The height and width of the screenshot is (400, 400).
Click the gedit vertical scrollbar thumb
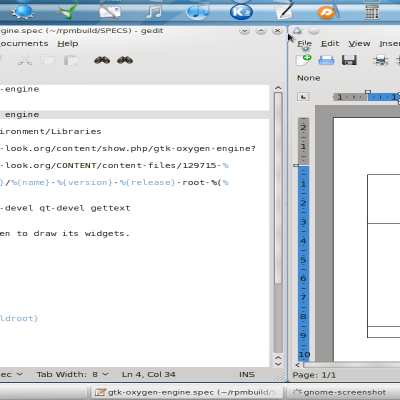tap(278, 188)
